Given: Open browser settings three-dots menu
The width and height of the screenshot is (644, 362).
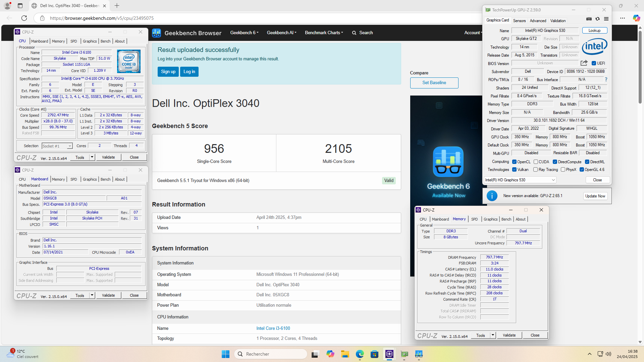Looking at the screenshot, I should tap(623, 18).
